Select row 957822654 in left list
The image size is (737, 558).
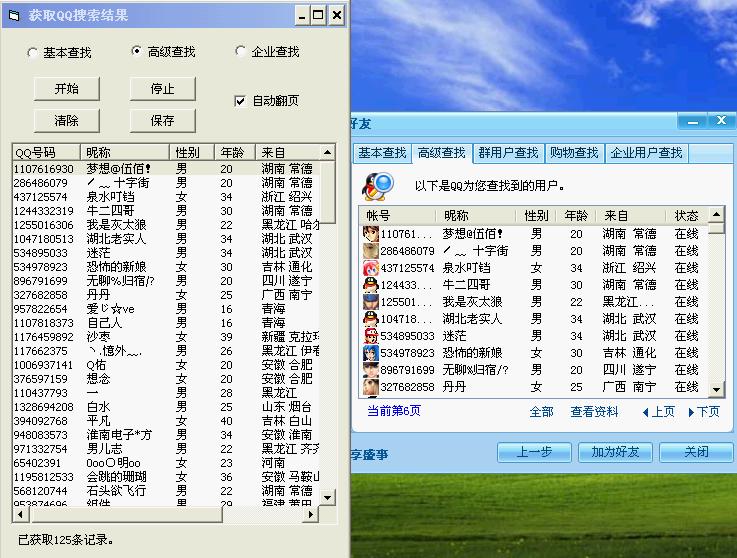click(166, 309)
